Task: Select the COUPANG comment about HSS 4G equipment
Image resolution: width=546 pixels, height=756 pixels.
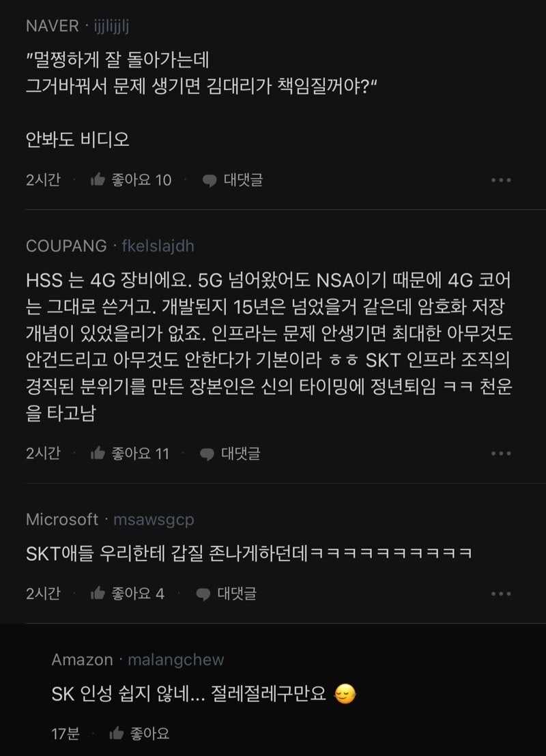Action: tap(269, 346)
